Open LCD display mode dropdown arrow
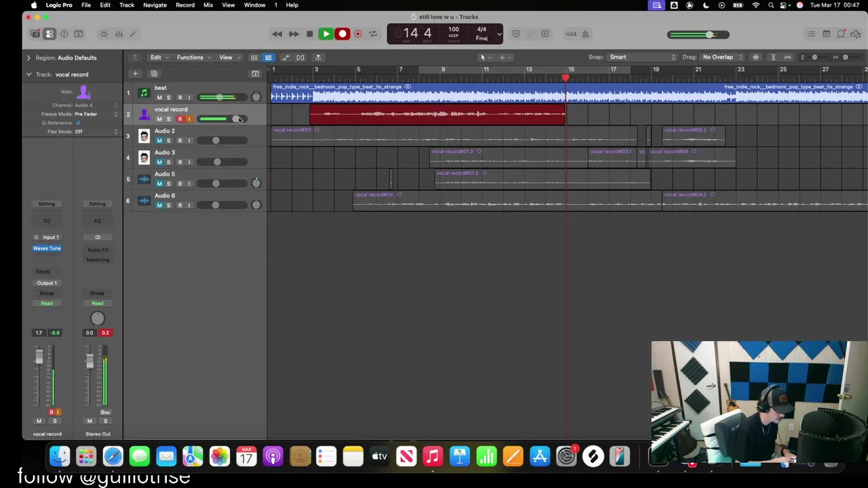The height and width of the screenshot is (488, 868). [499, 34]
